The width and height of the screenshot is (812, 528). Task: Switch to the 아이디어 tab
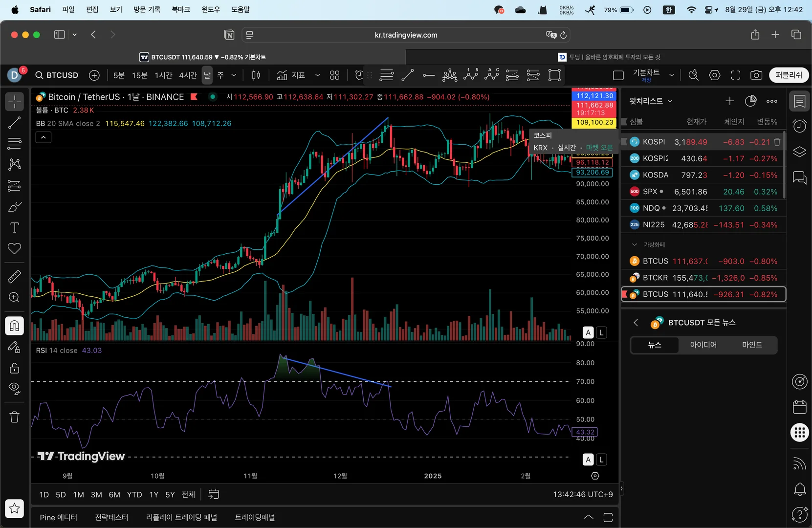pos(703,345)
